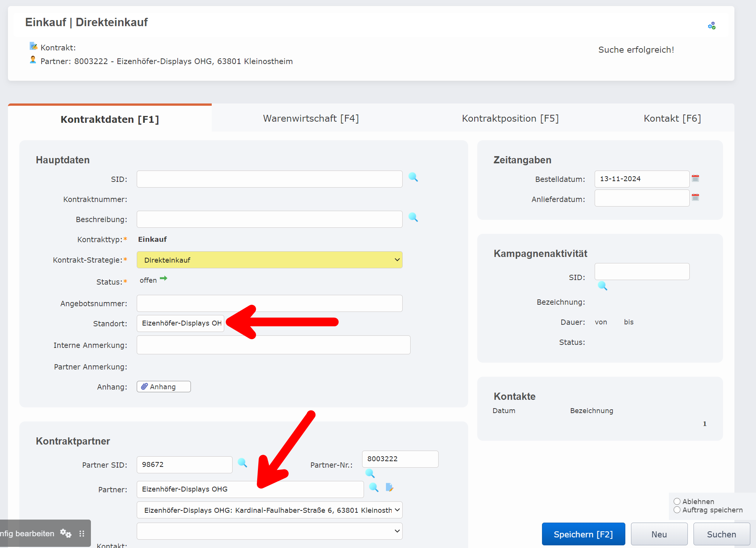Click the edit document icon beside Partner field
The height and width of the screenshot is (548, 756).
(x=390, y=488)
